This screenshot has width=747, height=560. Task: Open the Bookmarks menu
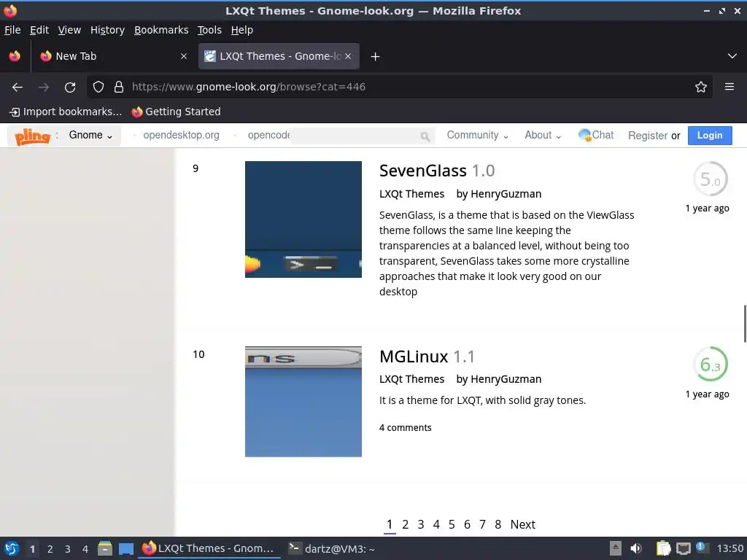[161, 30]
